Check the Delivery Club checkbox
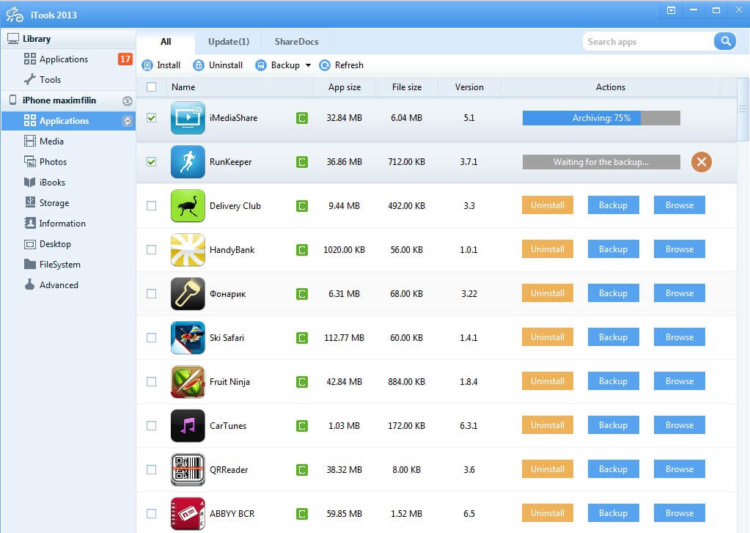 pyautogui.click(x=151, y=206)
